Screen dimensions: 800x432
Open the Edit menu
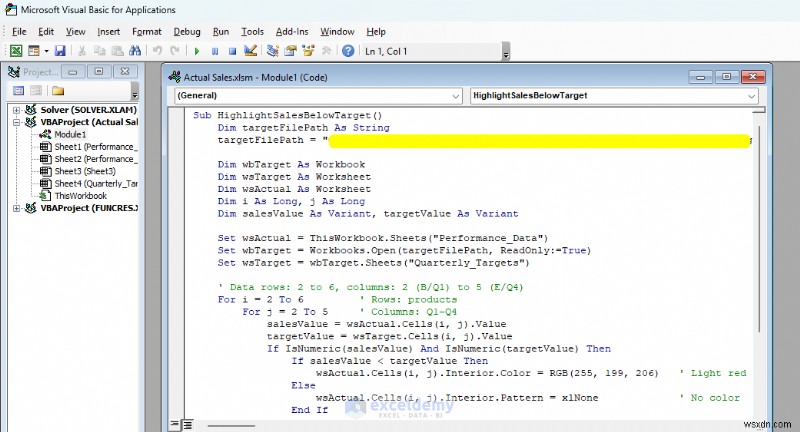(x=46, y=32)
